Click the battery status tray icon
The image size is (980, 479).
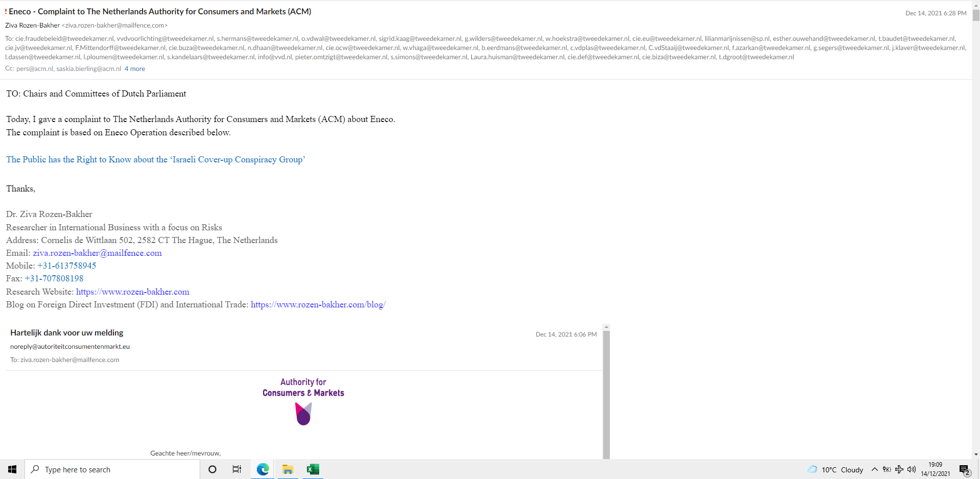click(887, 469)
